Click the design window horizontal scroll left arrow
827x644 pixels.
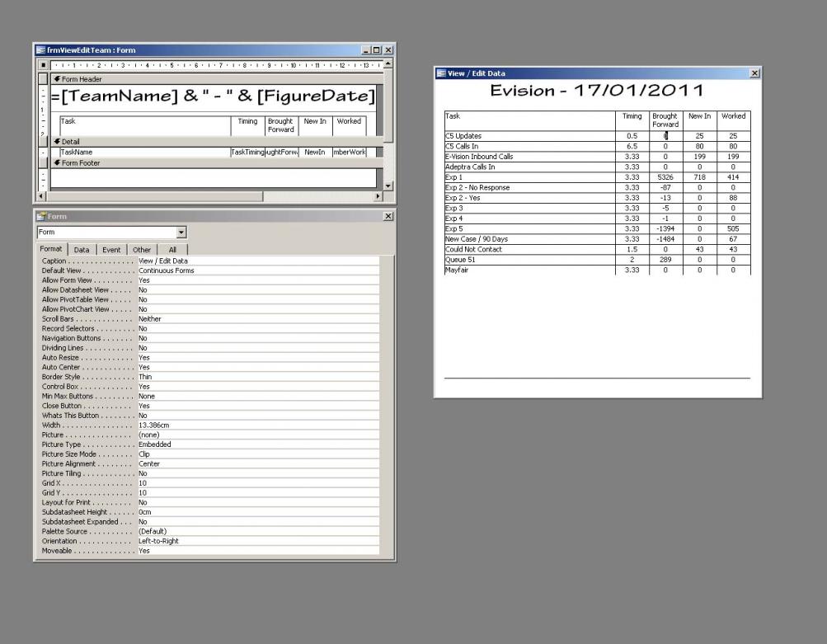42,196
